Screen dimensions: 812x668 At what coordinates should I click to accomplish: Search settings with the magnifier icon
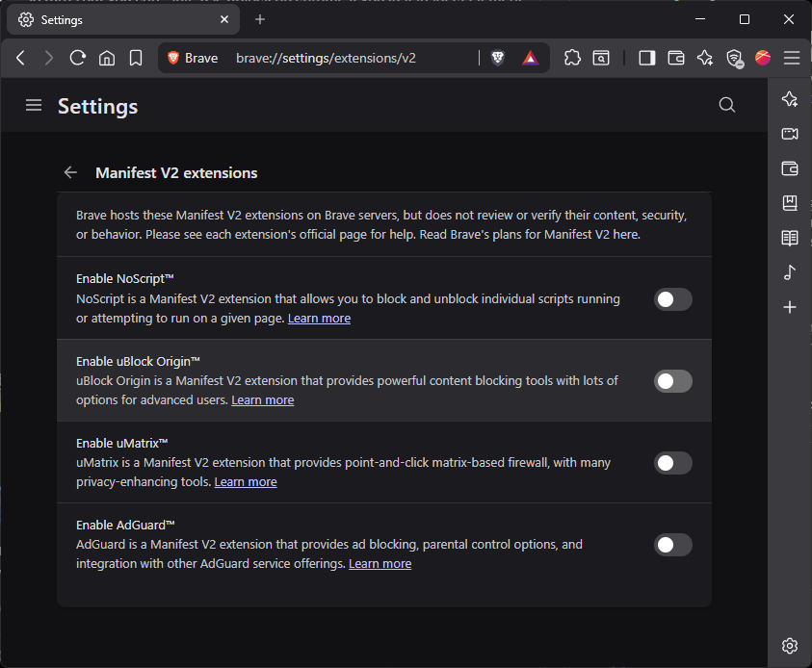(727, 105)
